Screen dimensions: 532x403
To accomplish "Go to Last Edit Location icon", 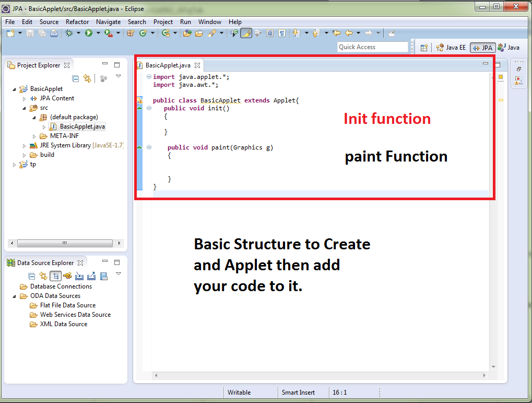I will point(336,33).
